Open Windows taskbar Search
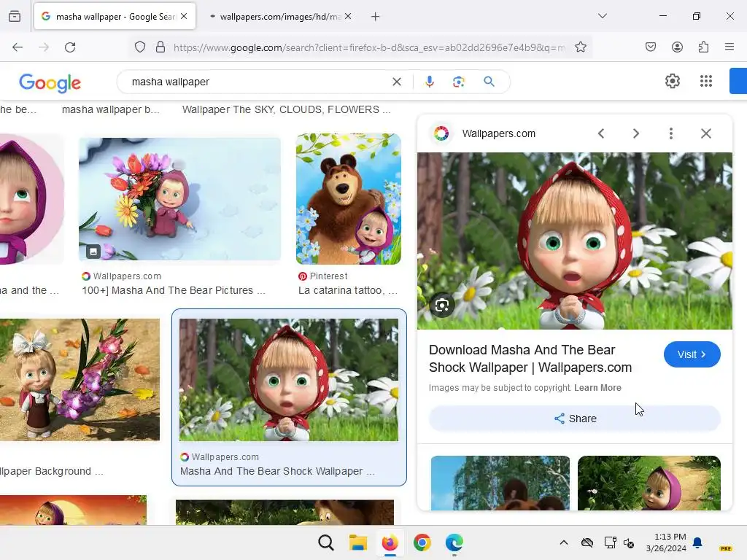This screenshot has height=560, width=747. (x=326, y=542)
